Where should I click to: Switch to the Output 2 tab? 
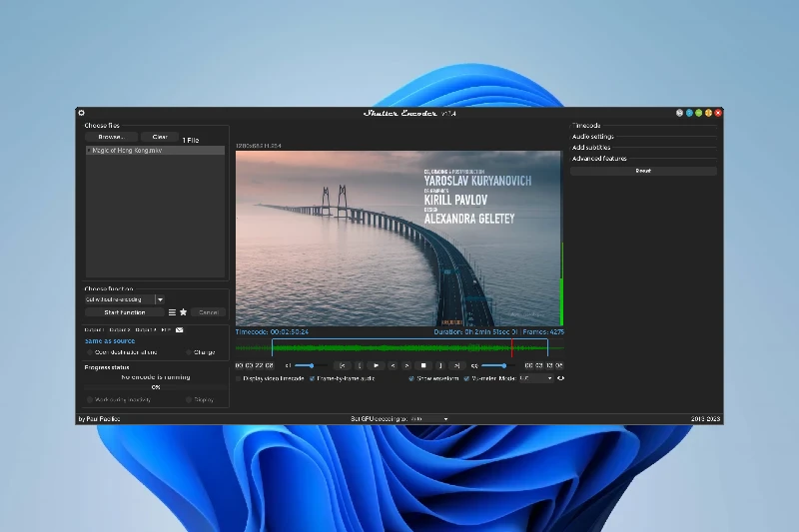(x=120, y=330)
